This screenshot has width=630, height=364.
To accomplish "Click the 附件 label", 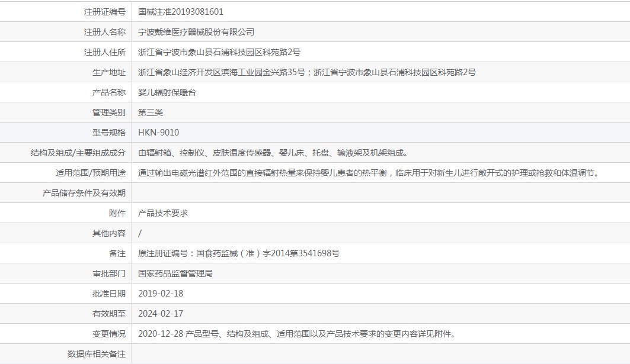I will click(117, 213).
